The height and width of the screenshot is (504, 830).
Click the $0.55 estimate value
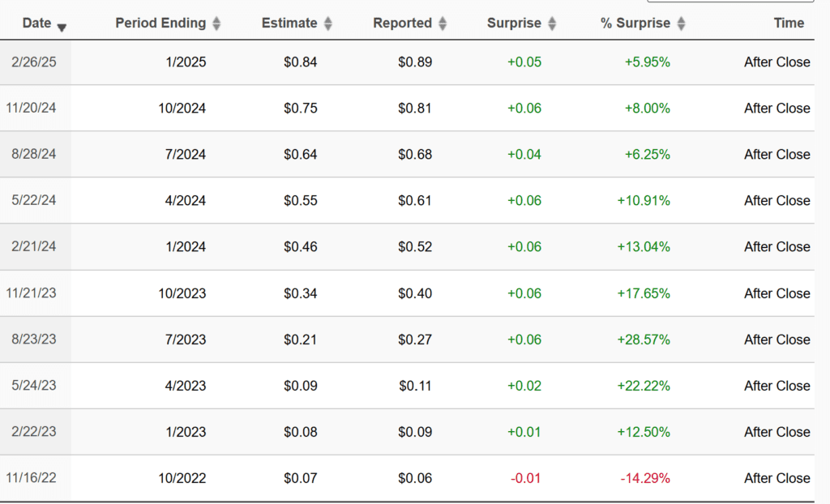(x=300, y=200)
